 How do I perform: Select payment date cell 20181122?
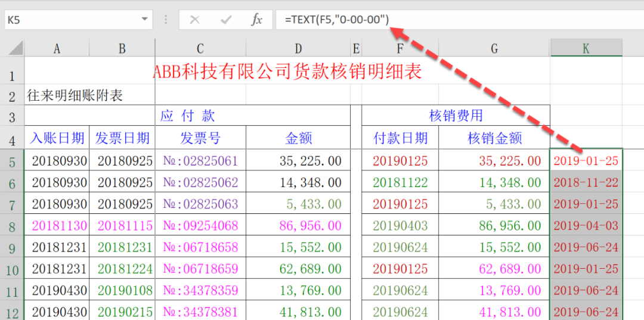click(400, 182)
